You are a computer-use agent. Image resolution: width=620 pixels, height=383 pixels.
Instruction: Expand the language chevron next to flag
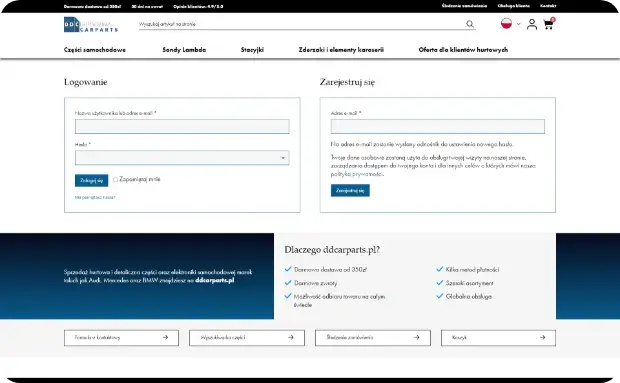(518, 24)
